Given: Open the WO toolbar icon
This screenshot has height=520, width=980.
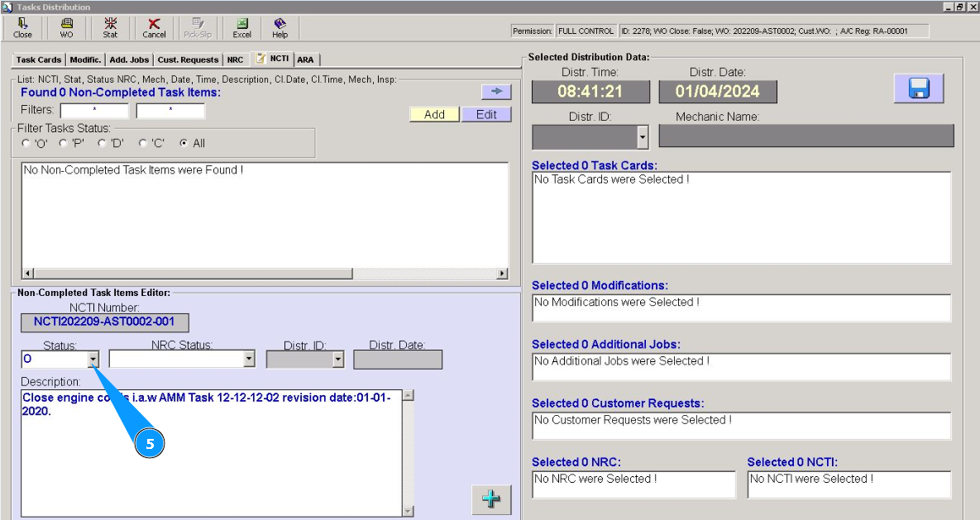Looking at the screenshot, I should click(66, 28).
